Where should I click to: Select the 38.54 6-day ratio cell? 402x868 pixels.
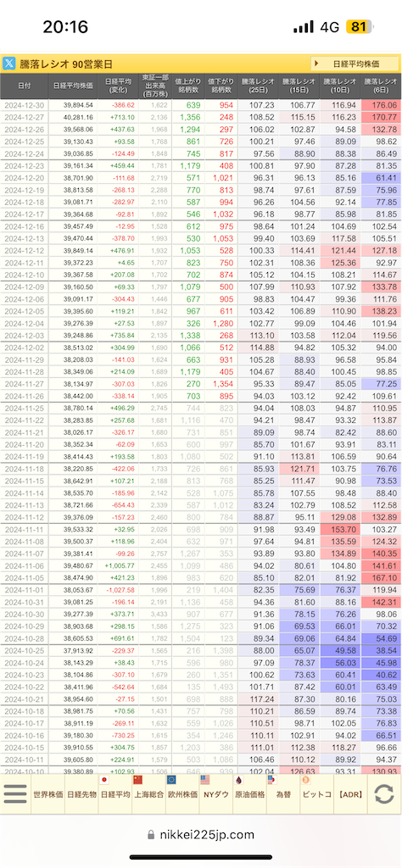tap(381, 652)
